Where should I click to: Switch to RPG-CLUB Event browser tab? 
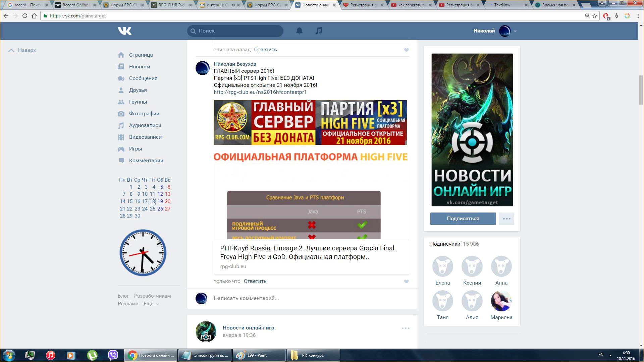click(x=171, y=5)
